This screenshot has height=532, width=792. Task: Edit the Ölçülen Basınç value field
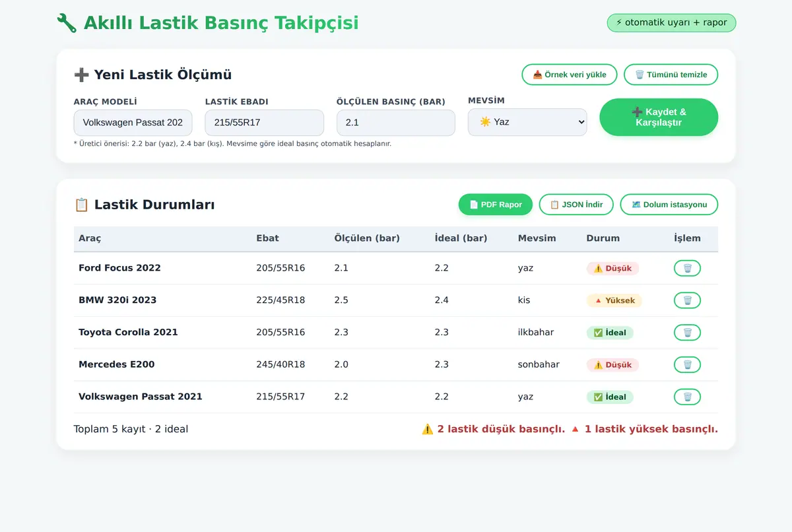(395, 123)
